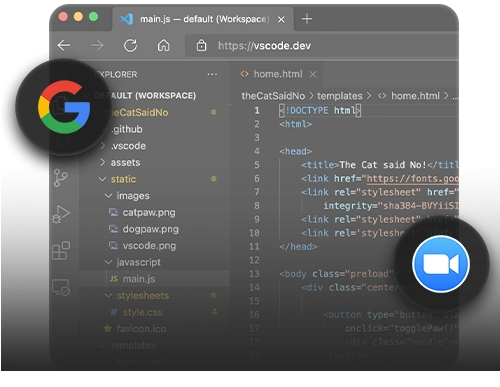Click the Zoom camera badge
This screenshot has height=387, width=500.
click(441, 264)
